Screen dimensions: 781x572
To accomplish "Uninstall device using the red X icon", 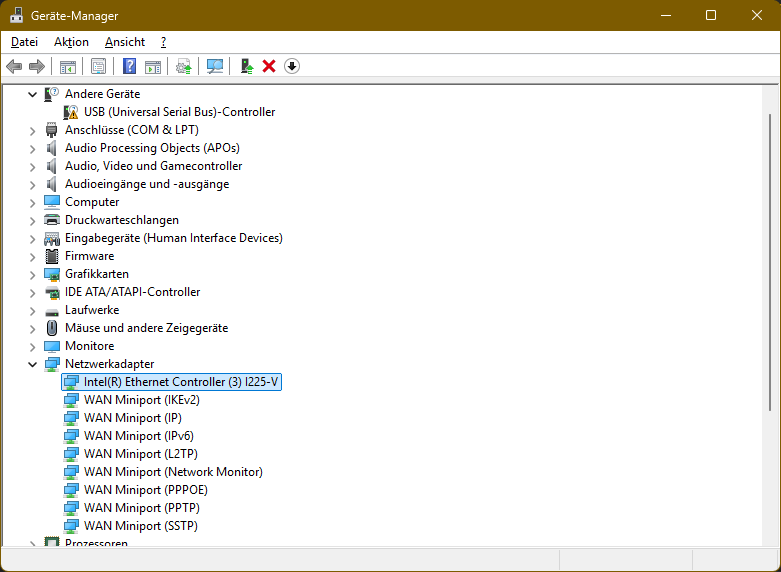I will point(269,66).
